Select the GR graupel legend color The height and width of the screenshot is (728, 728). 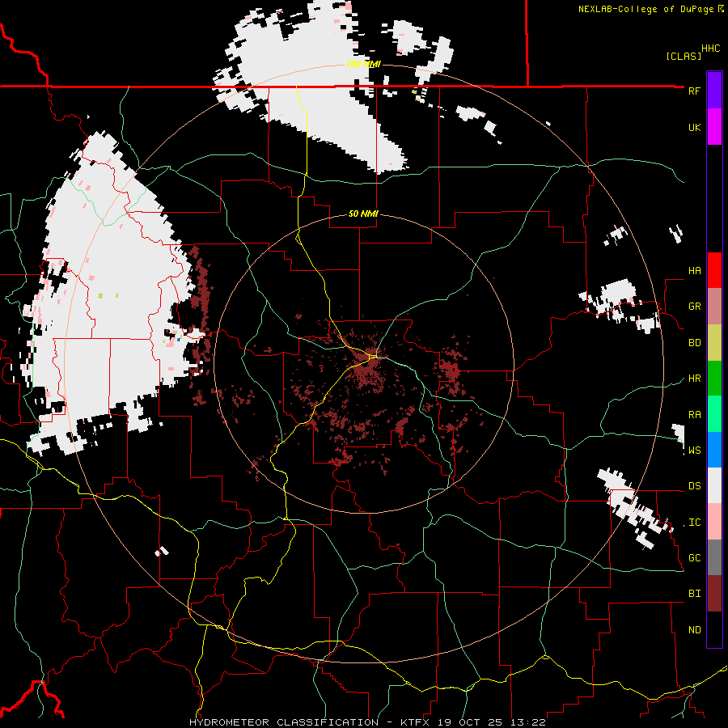pos(714,307)
